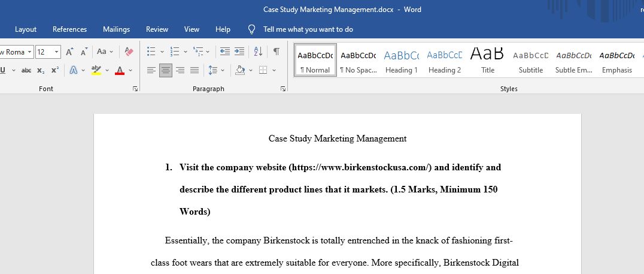This screenshot has height=274, width=644.
Task: Toggle superscript formatting
Action: coord(54,70)
